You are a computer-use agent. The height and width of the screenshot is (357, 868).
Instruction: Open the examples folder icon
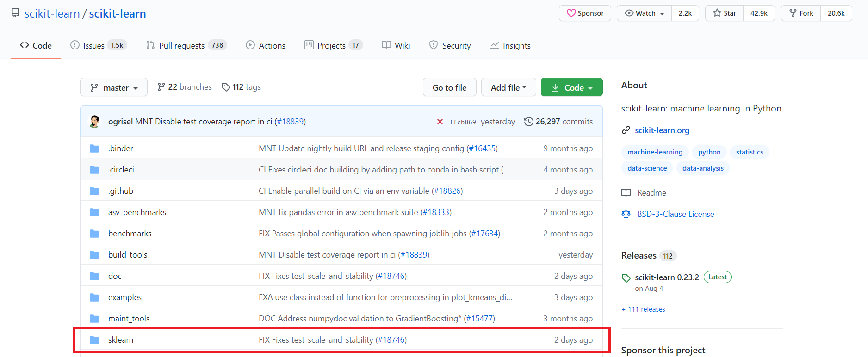94,297
